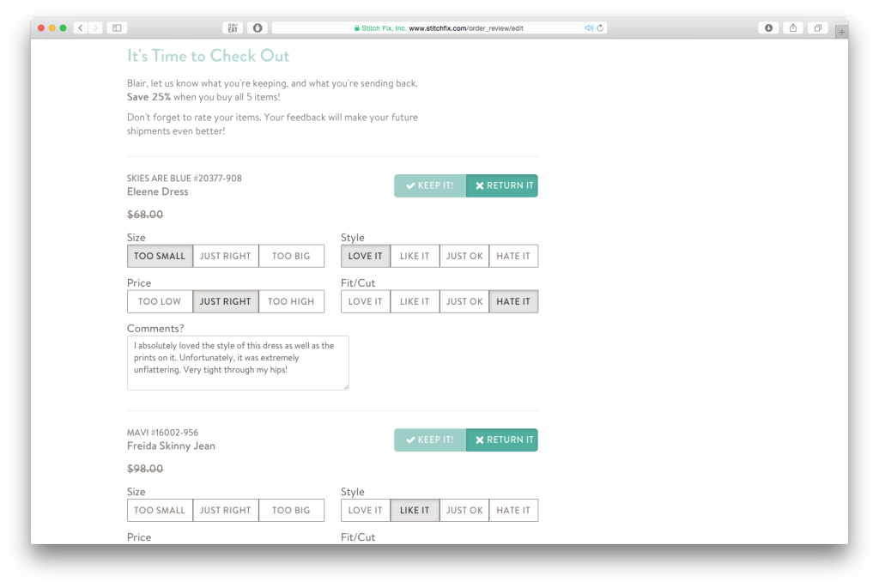Rate Eleene Dress style Like It
Image resolution: width=879 pixels, height=588 pixels.
(x=415, y=256)
